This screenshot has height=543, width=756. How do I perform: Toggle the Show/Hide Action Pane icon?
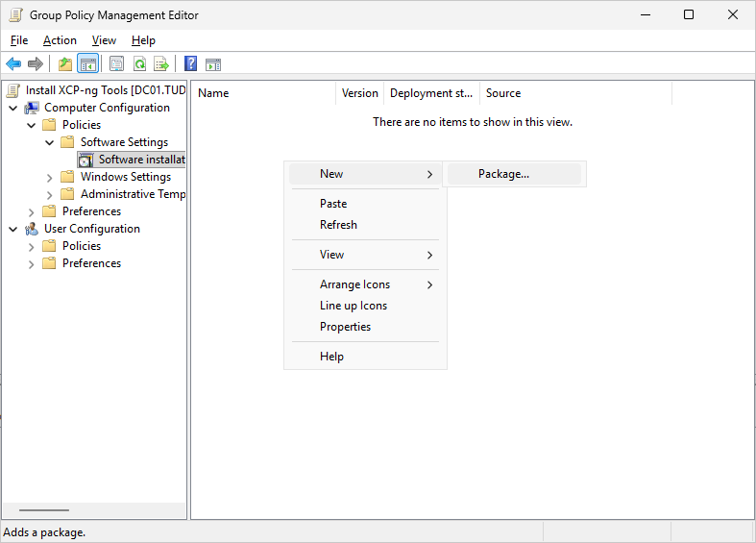213,63
